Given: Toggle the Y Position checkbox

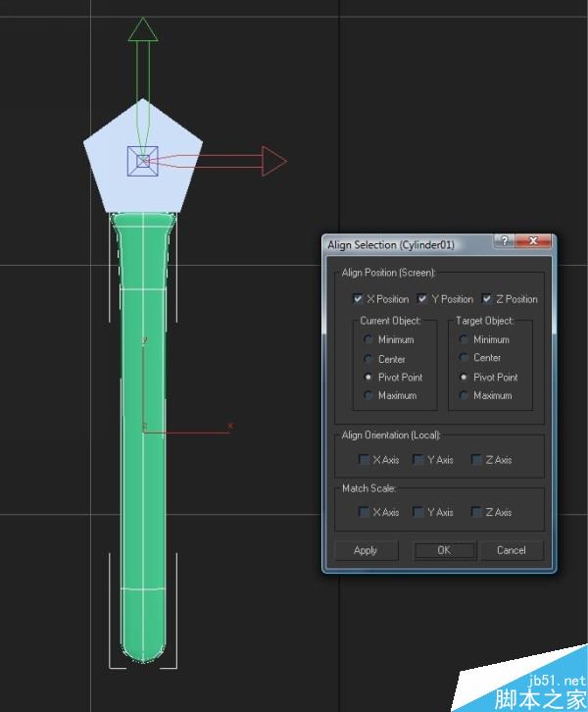Looking at the screenshot, I should pos(422,299).
